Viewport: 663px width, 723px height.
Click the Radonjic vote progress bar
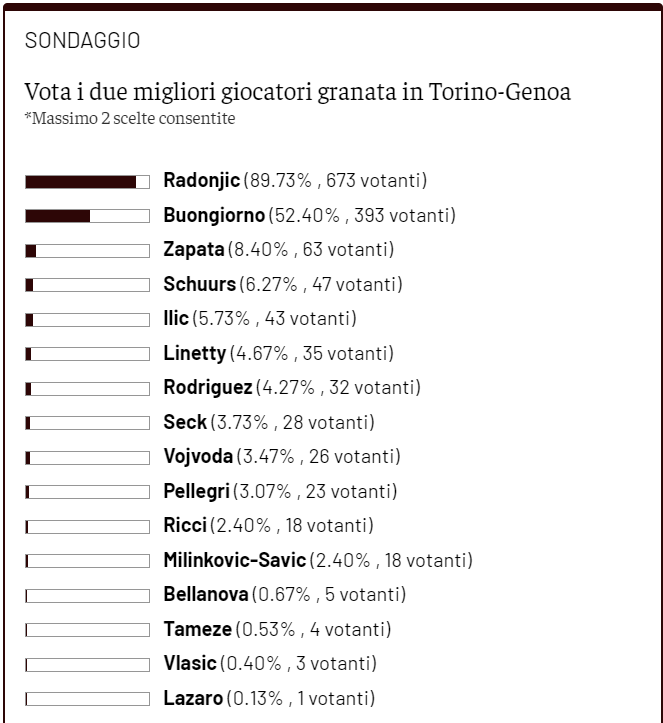click(87, 181)
